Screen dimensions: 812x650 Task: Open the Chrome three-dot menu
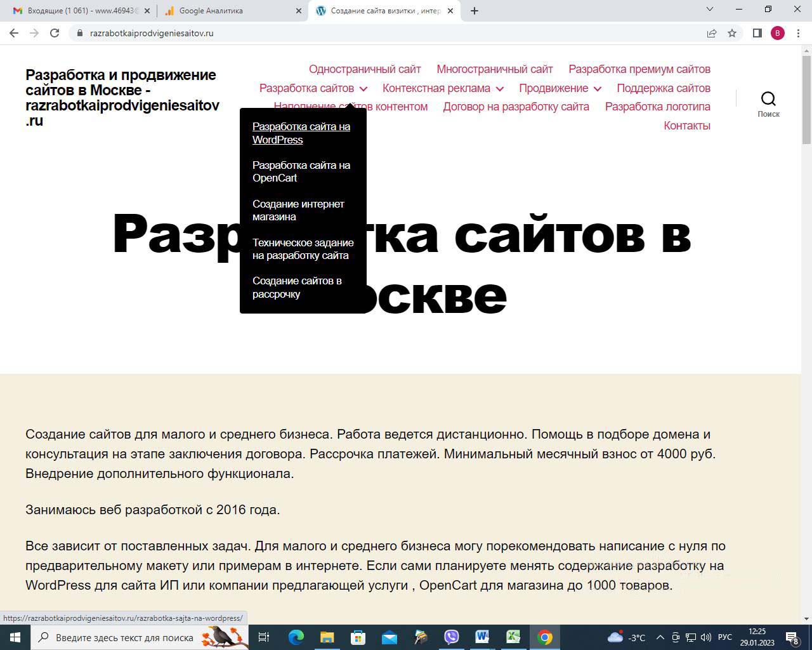798,33
